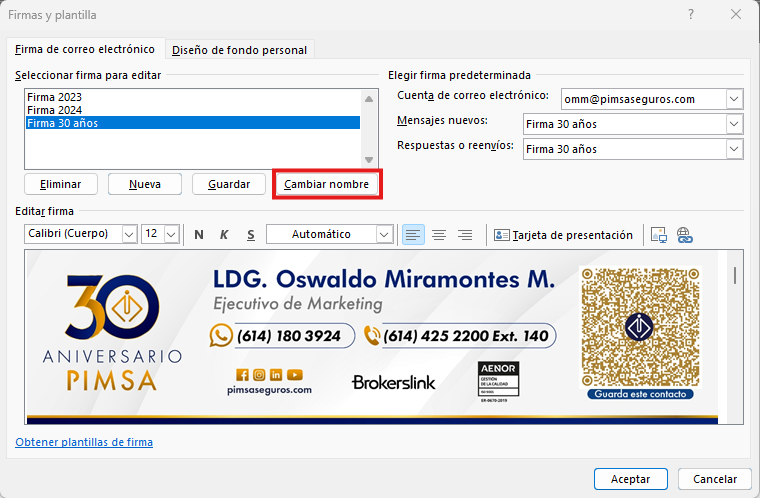Image resolution: width=760 pixels, height=498 pixels.
Task: Click signature list scroll up arrow
Action: 369,99
